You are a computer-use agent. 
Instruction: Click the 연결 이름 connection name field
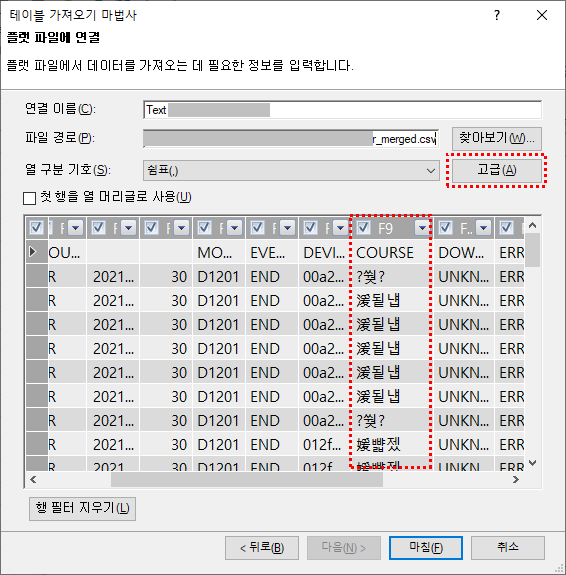[343, 110]
